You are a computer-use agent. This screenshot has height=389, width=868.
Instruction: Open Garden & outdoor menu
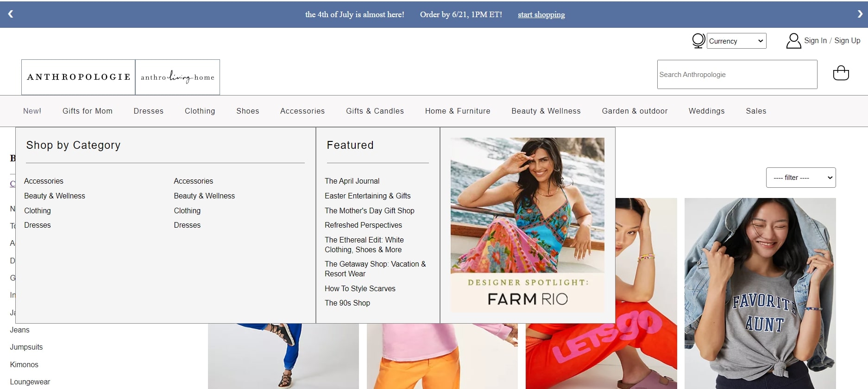tap(635, 111)
